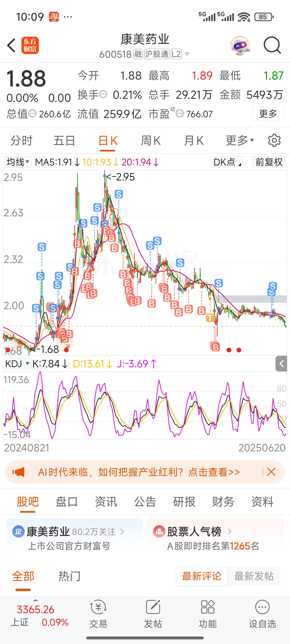Toggle 前复权 price adjustment
The height and width of the screenshot is (644, 290).
[x=269, y=162]
